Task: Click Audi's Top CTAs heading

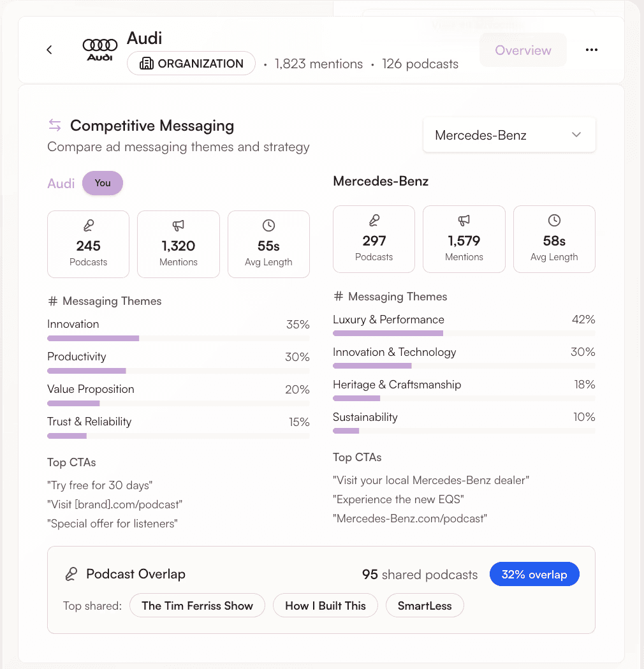Action: (71, 462)
